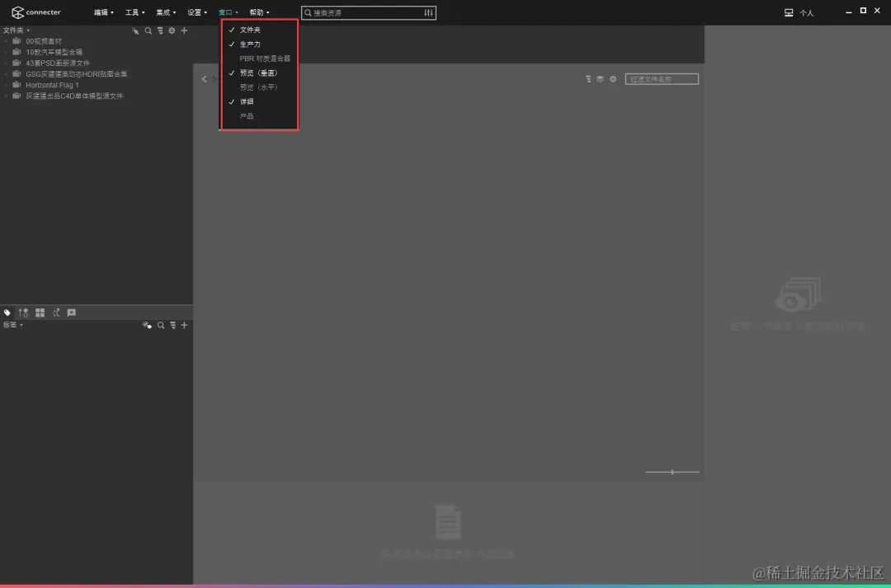Open the 帮助 menu
This screenshot has width=891, height=588.
coord(259,12)
